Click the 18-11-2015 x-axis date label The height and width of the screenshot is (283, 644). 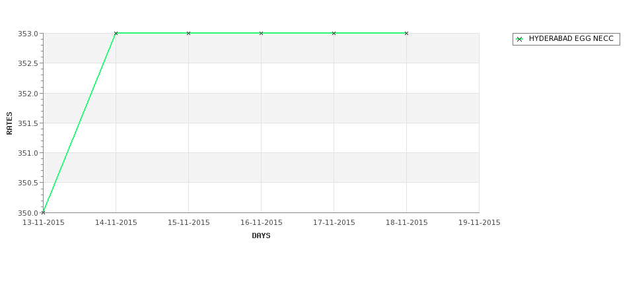[x=407, y=223]
